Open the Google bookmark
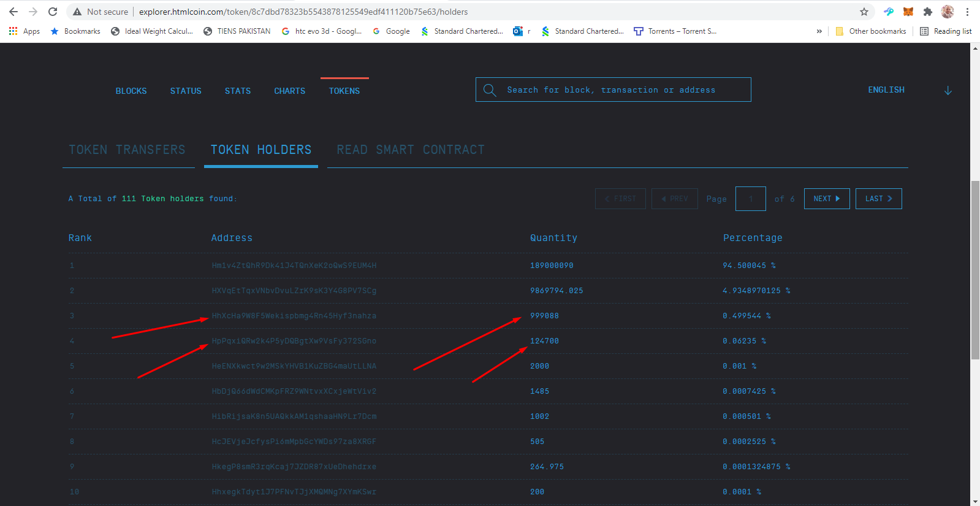The image size is (980, 506). point(391,31)
